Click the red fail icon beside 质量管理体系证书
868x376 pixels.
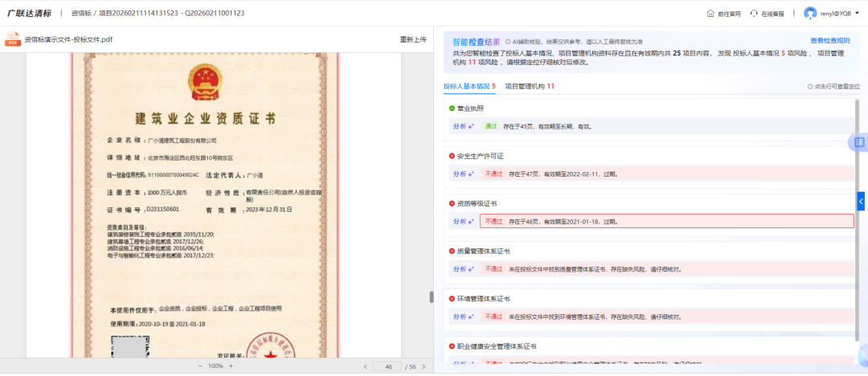[452, 251]
